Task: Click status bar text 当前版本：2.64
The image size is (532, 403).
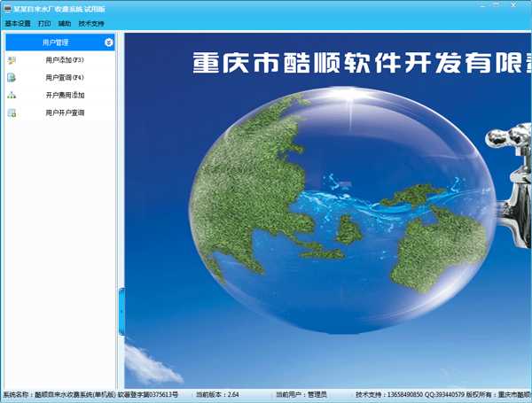Action: click(x=217, y=394)
